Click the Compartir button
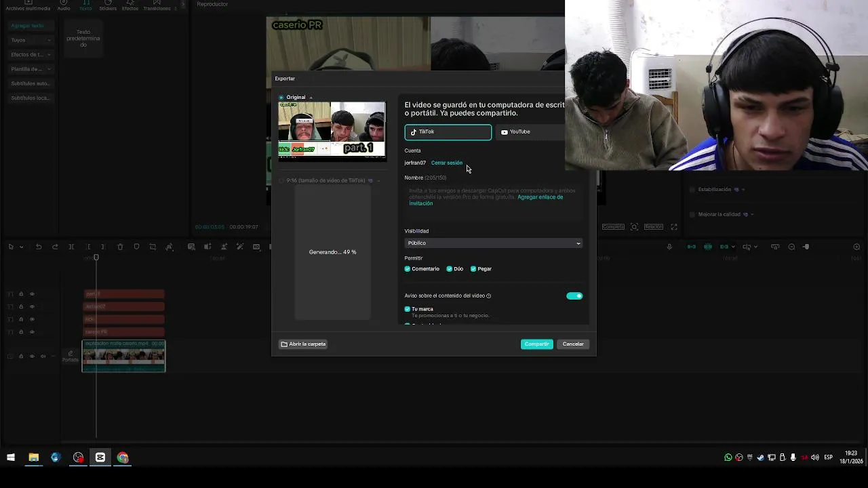Image resolution: width=868 pixels, height=488 pixels. 536,344
